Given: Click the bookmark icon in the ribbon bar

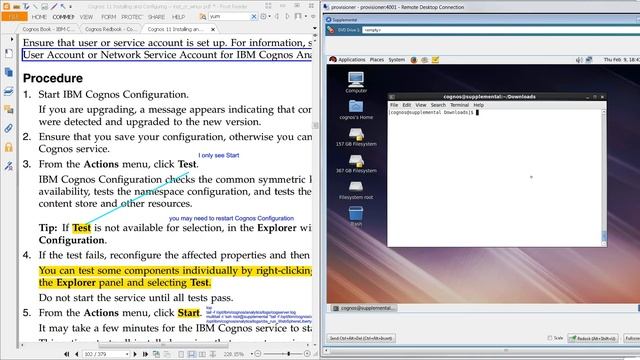Looking at the screenshot, I should (x=298, y=16).
